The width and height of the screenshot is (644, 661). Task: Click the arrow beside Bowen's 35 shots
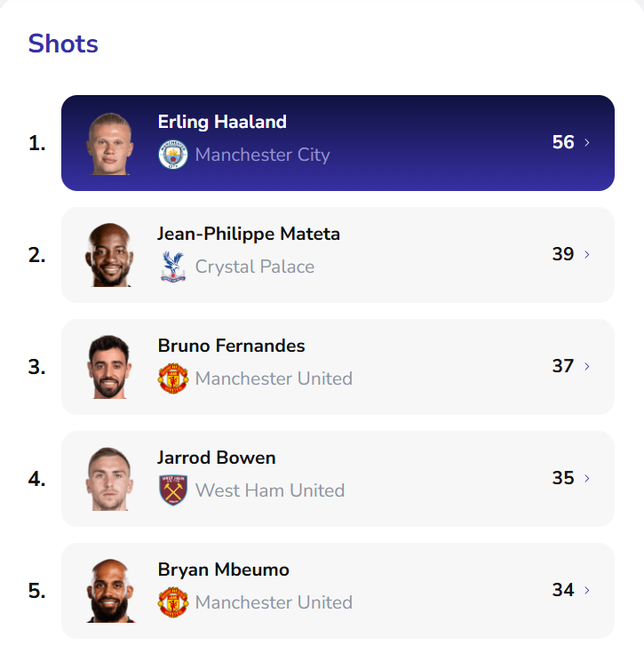point(587,479)
